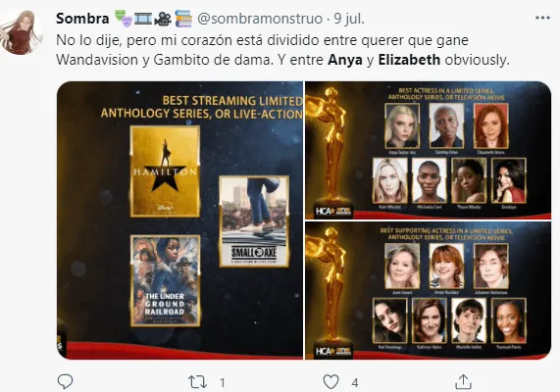Image resolution: width=560 pixels, height=392 pixels.
Task: Click the Sombra display name
Action: [x=82, y=19]
